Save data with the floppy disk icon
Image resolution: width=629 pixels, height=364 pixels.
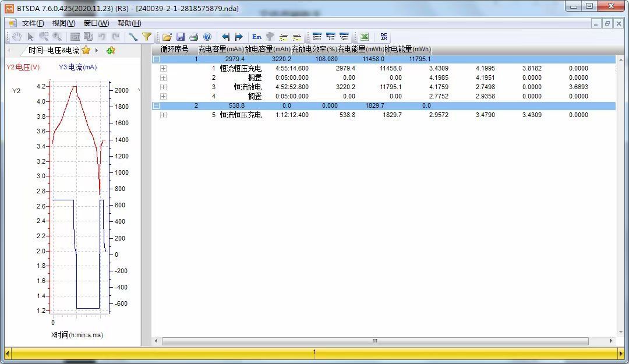coord(181,37)
